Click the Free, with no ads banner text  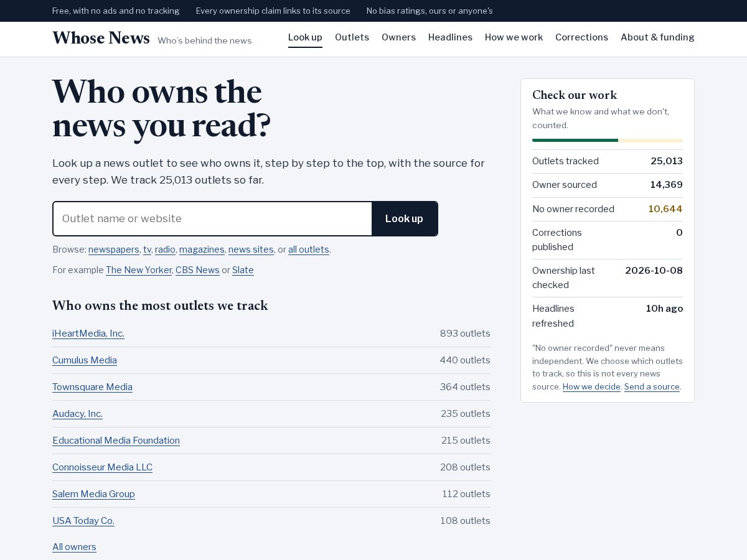click(x=116, y=11)
